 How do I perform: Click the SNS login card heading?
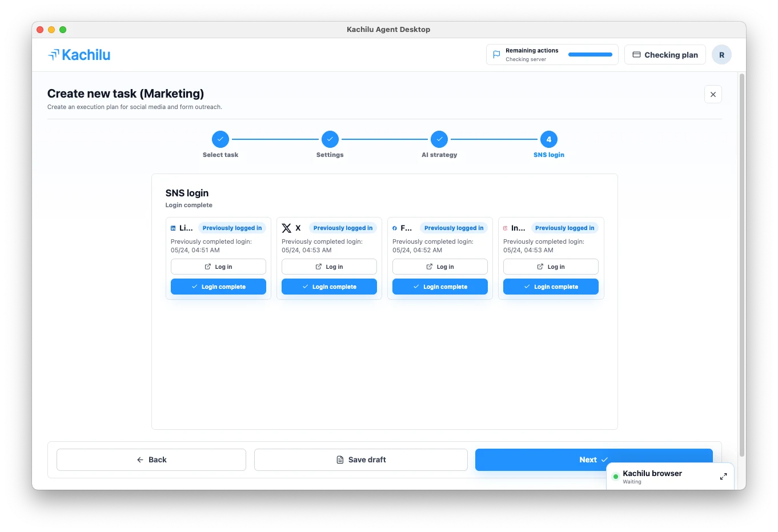[x=187, y=193]
